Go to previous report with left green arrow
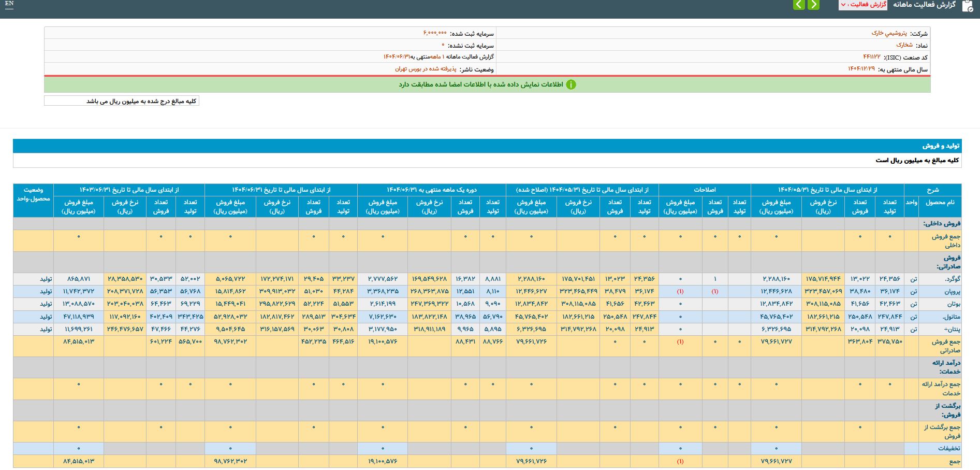The width and height of the screenshot is (980, 470). tap(799, 5)
